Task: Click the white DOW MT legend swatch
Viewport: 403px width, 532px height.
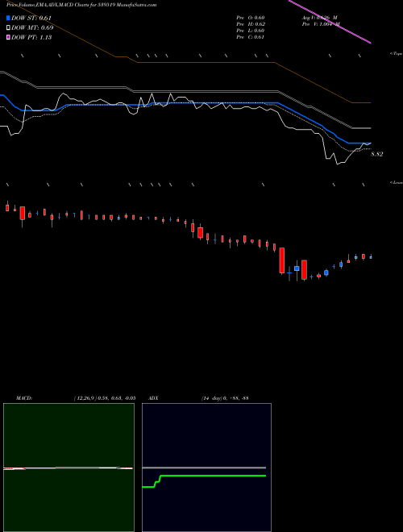Action: point(8,28)
